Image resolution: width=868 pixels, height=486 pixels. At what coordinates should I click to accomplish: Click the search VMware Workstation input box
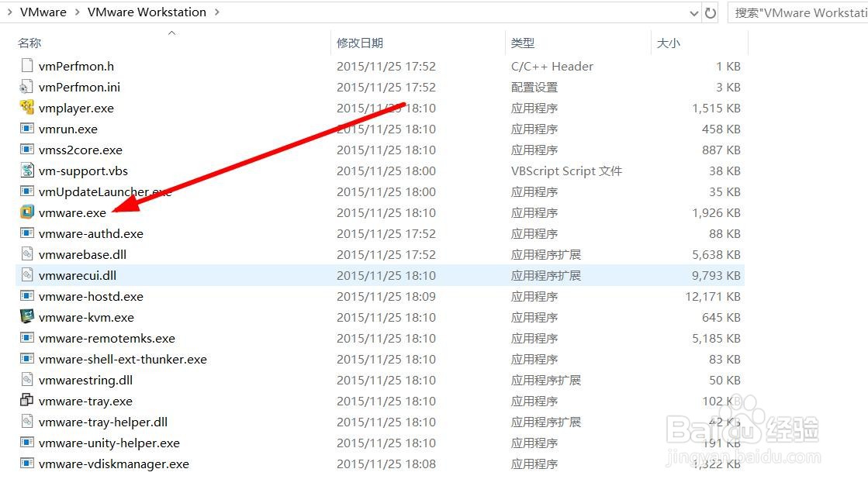click(798, 12)
